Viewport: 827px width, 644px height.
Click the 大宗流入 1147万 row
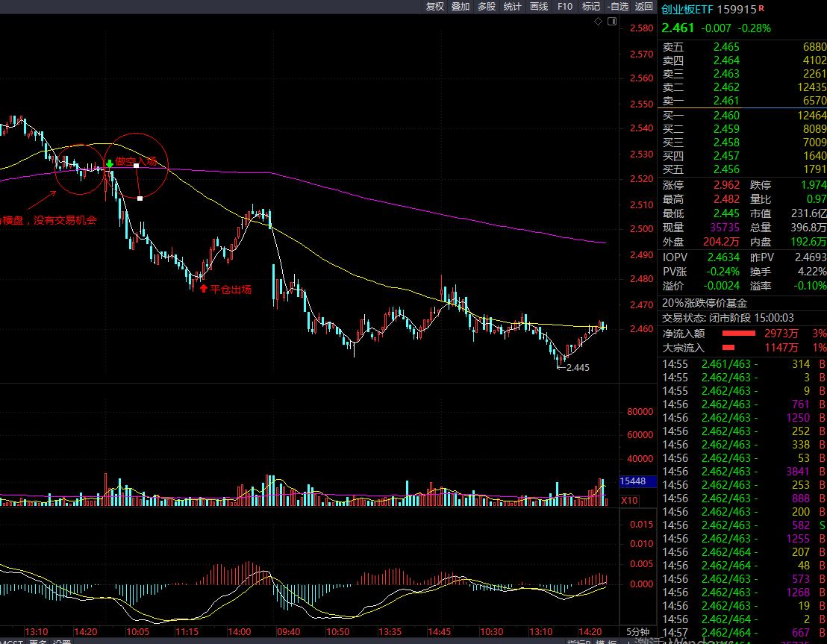tap(743, 348)
